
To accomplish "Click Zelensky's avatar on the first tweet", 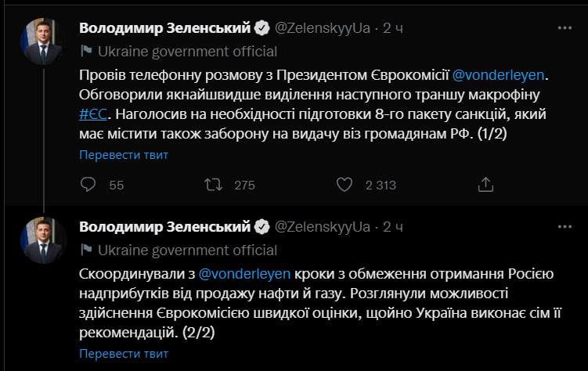I will tap(41, 43).
